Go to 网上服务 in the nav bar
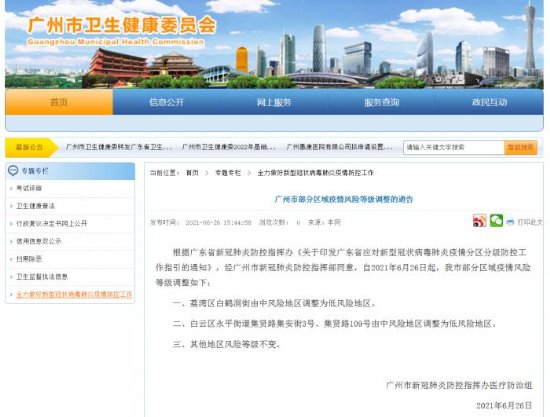Viewport: 550px width, 417px height. (x=274, y=102)
